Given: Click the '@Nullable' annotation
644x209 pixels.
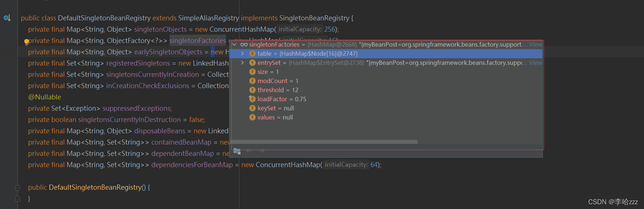Looking at the screenshot, I should (45, 97).
